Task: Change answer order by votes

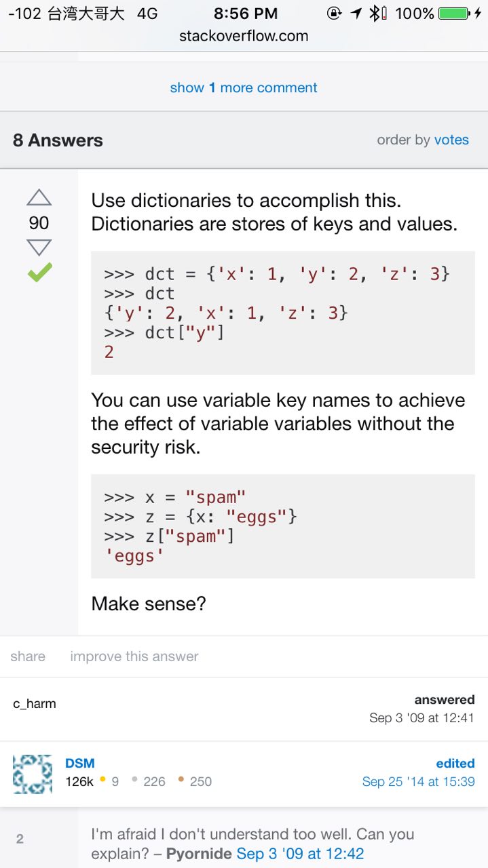Action: [451, 140]
